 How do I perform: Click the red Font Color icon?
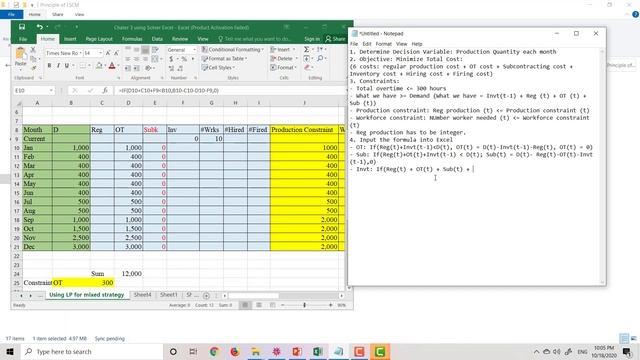(x=112, y=66)
